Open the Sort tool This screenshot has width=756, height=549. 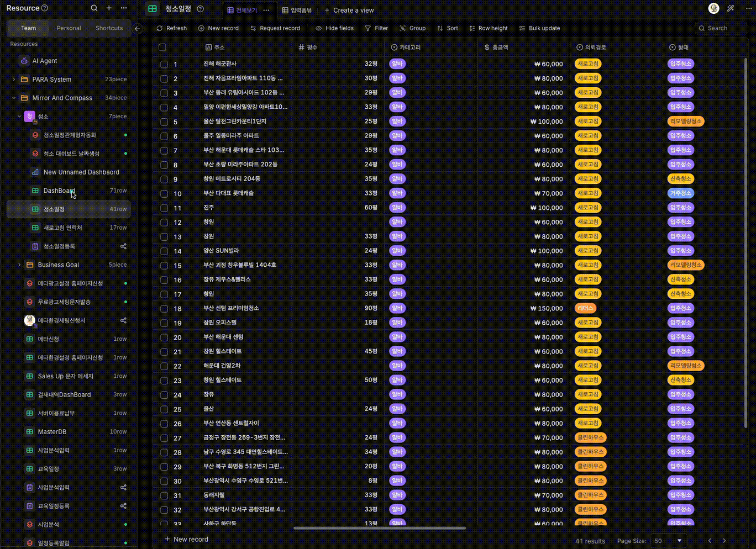(x=447, y=28)
